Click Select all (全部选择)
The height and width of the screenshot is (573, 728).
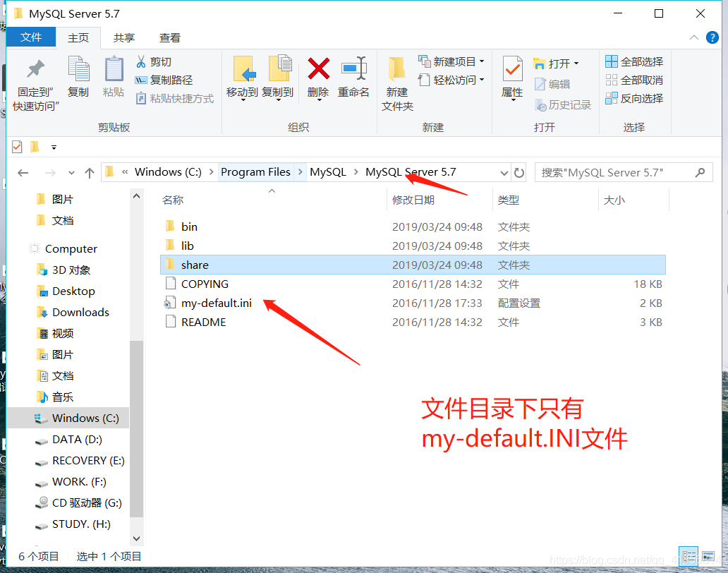tap(634, 61)
